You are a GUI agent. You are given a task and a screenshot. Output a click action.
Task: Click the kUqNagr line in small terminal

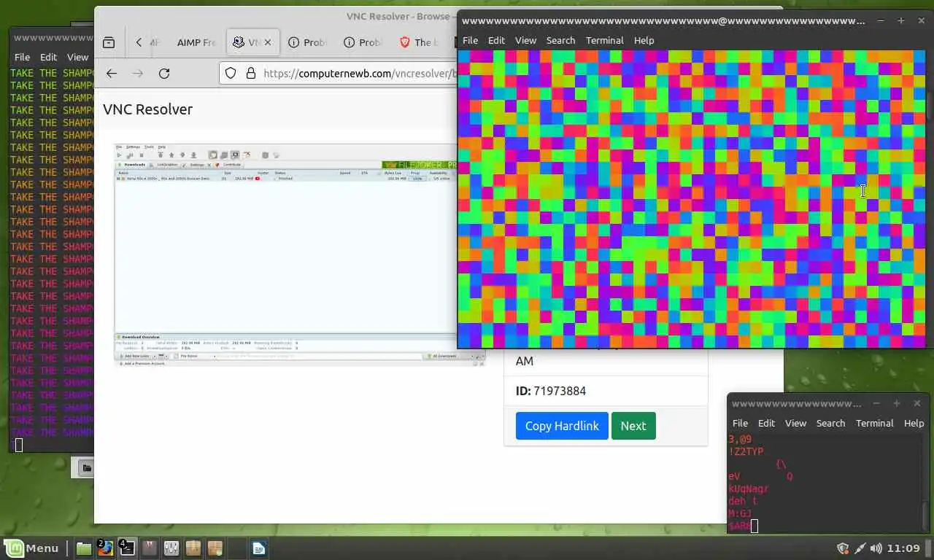click(x=748, y=489)
